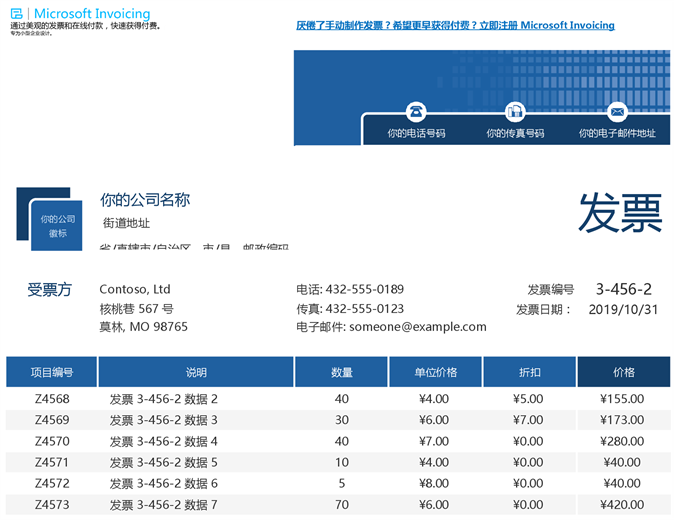Click description 发票 3-456-2 数据 3
675x520 pixels.
tap(164, 420)
